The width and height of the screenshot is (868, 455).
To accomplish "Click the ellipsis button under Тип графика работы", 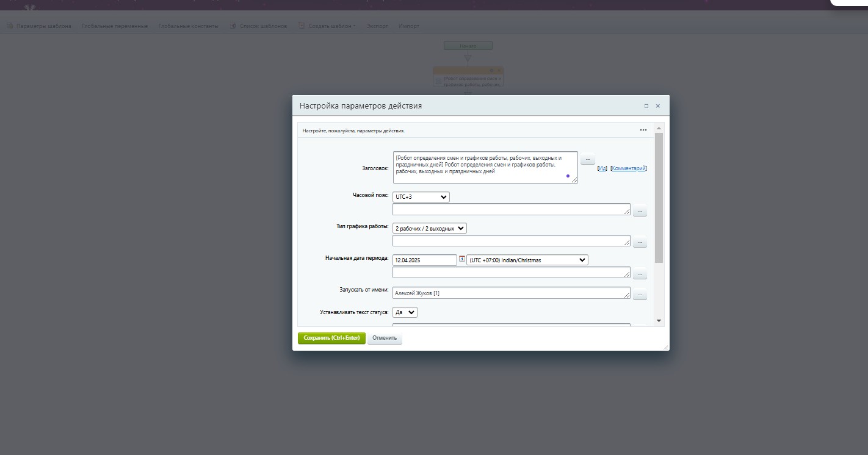I will [639, 242].
